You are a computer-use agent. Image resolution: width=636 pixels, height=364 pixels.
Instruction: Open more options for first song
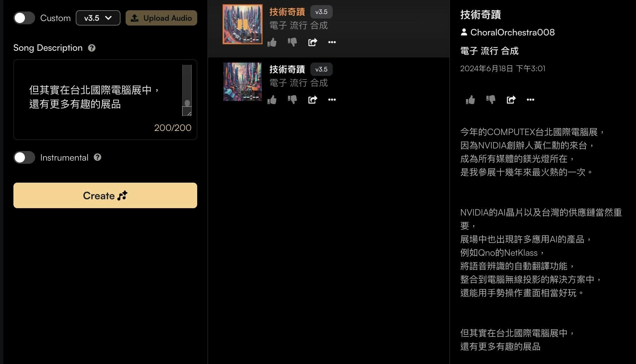click(332, 42)
